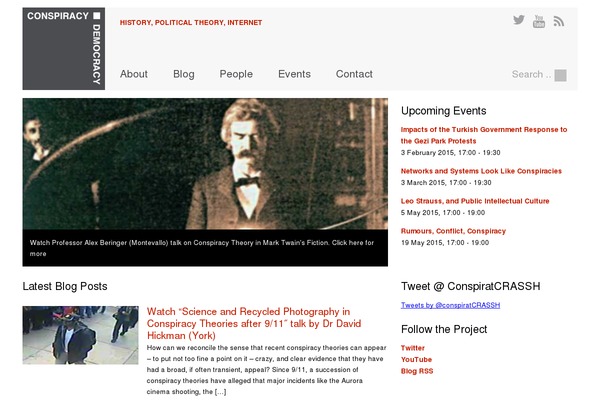Follow the Tweets by @conspiratCRASSH link
The image size is (600, 400).
coord(450,305)
